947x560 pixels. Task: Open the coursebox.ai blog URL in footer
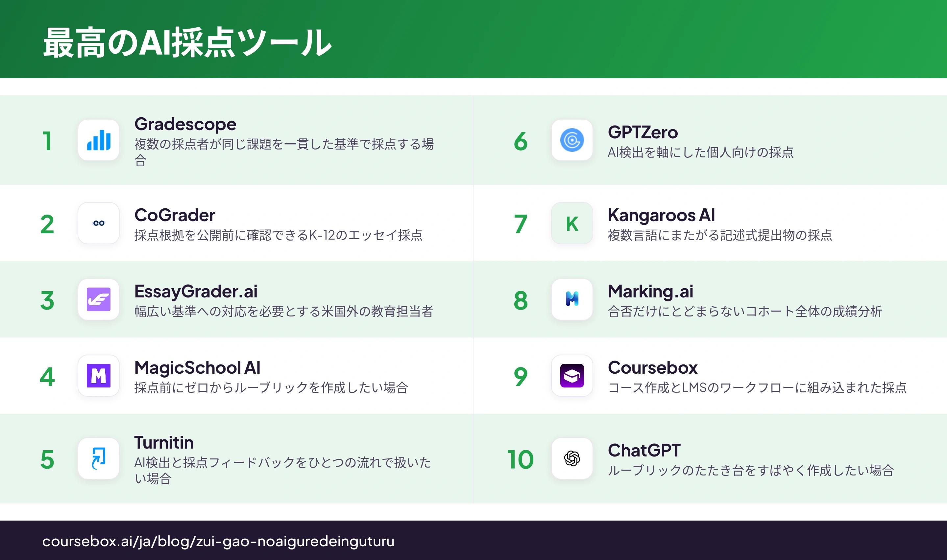click(x=218, y=541)
